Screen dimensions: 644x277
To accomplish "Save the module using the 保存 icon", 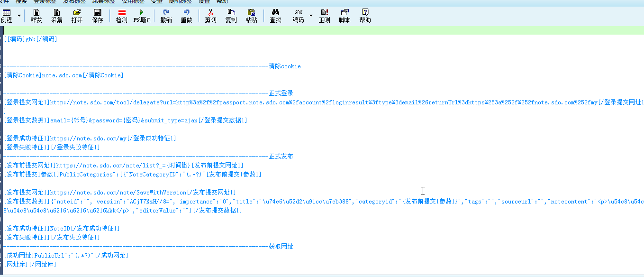I will pos(97,14).
